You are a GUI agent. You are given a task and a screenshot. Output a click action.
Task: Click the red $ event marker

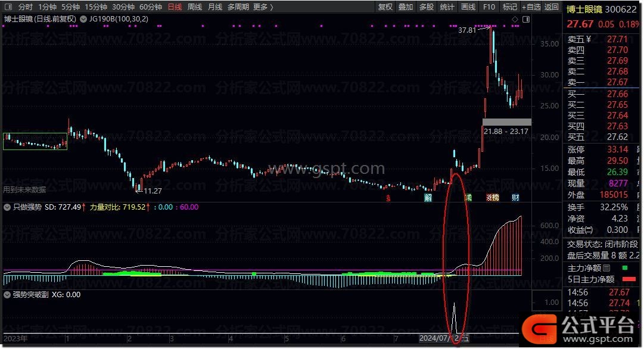tap(388, 198)
